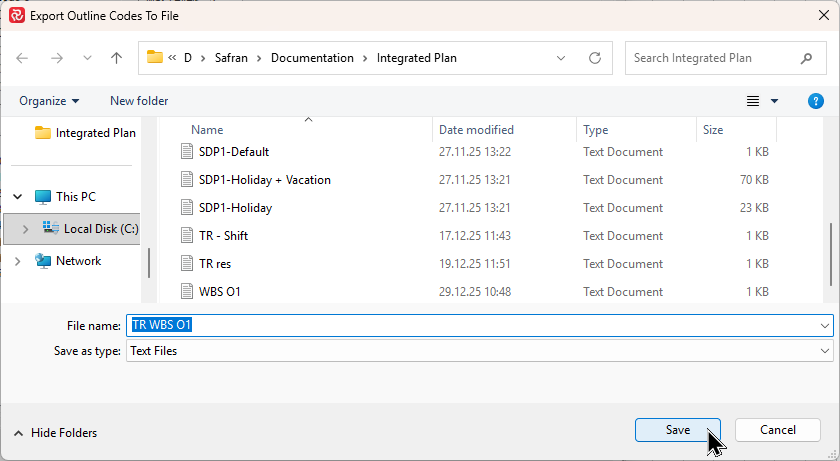This screenshot has height=461, width=840.
Task: Click the view layout icon
Action: tap(753, 101)
